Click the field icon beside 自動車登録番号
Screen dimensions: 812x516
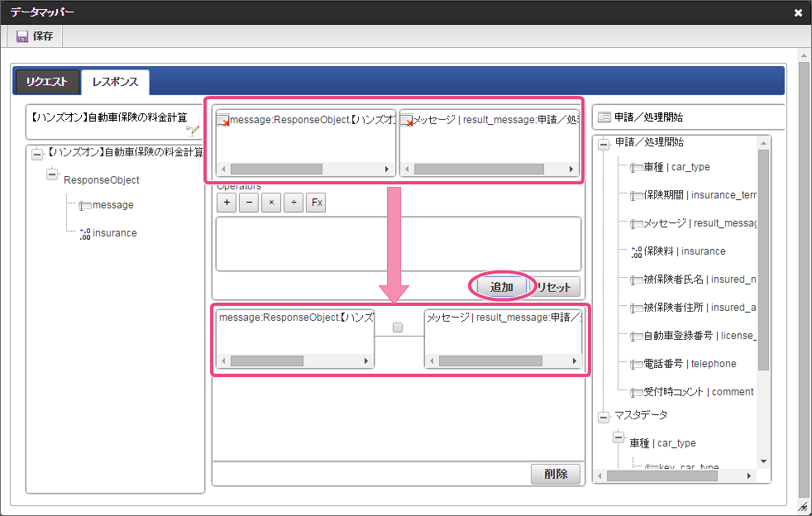pyautogui.click(x=637, y=337)
